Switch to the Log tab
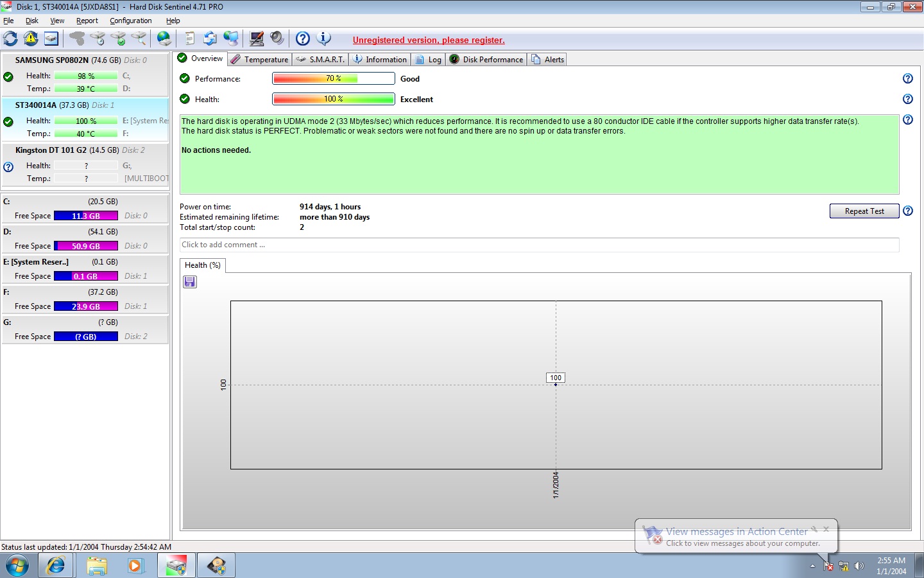This screenshot has width=924, height=578. click(x=429, y=60)
